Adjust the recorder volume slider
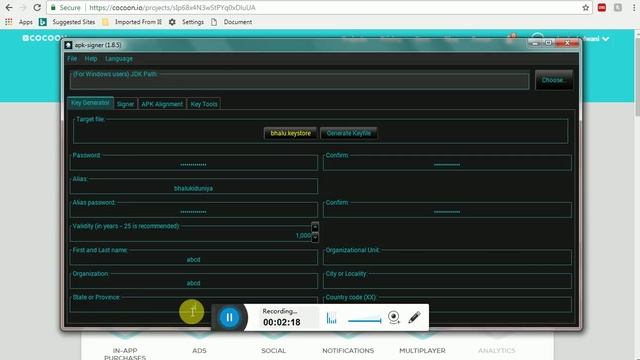The width and height of the screenshot is (640, 360). click(x=364, y=321)
